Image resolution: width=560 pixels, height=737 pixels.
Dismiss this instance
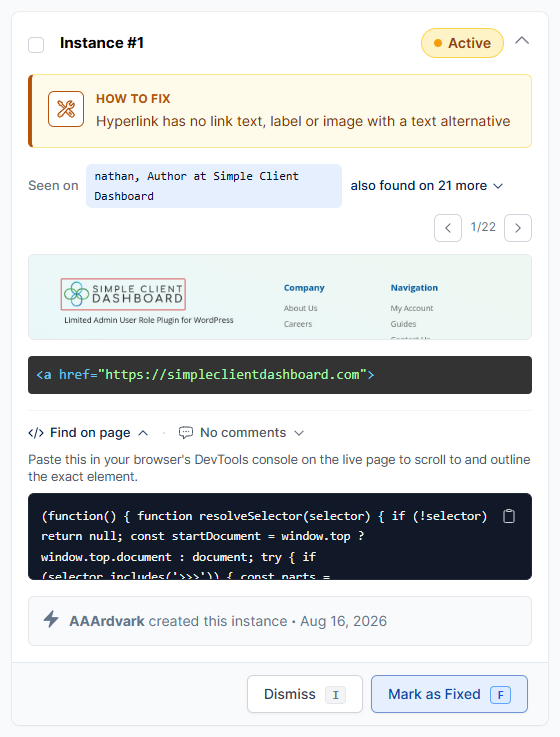coord(305,694)
